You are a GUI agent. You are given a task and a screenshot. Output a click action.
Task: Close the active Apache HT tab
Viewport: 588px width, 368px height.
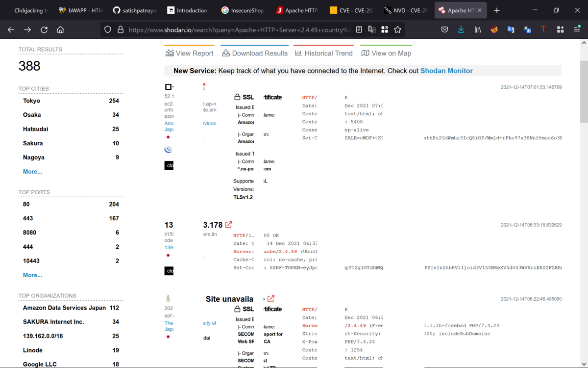point(479,10)
